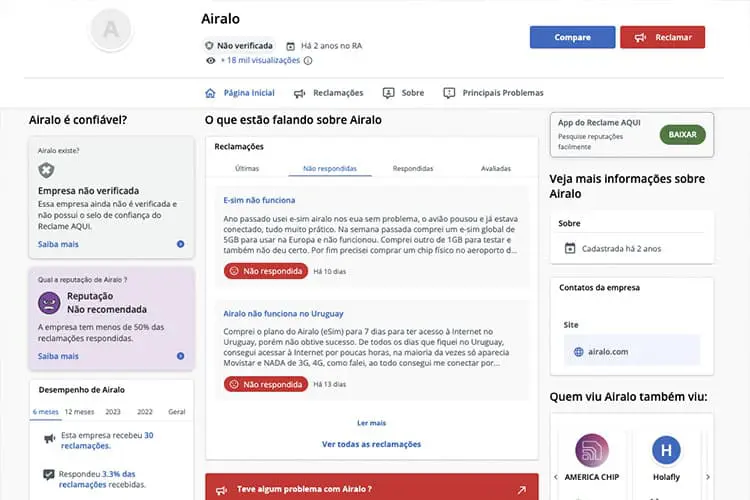Select the Respondidas complaints tab
This screenshot has width=750, height=500.
point(413,168)
